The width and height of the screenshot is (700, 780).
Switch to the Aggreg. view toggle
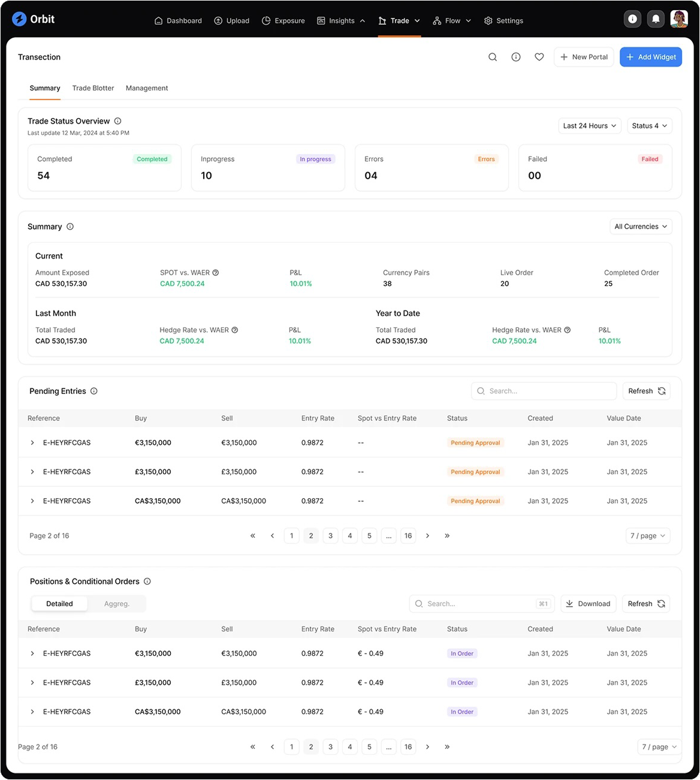[117, 604]
